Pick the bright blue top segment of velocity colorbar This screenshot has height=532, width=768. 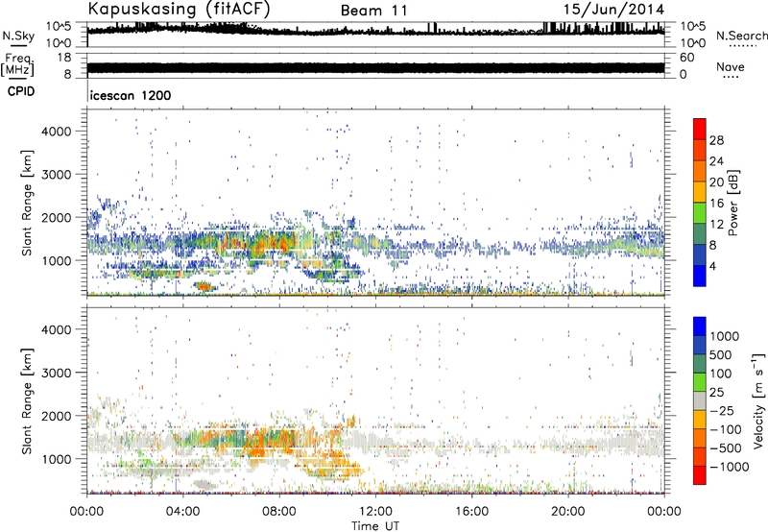coord(700,326)
